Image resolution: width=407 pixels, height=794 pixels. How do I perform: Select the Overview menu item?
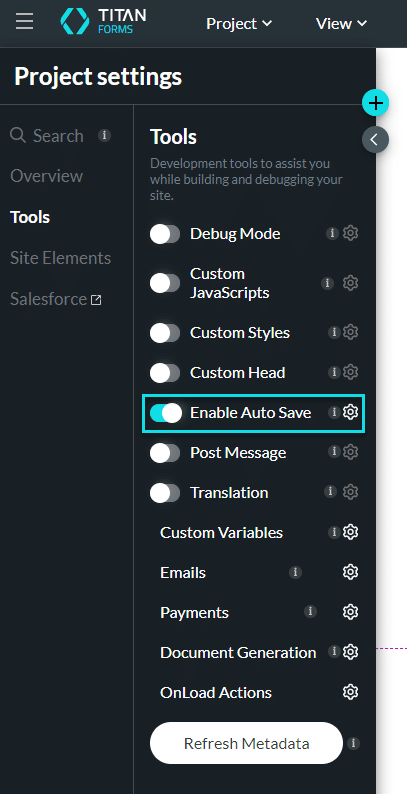pos(46,176)
